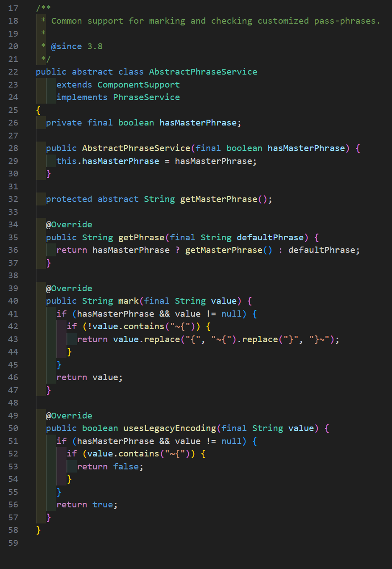
Task: Click line number 56 in the gutter
Action: pos(13,505)
